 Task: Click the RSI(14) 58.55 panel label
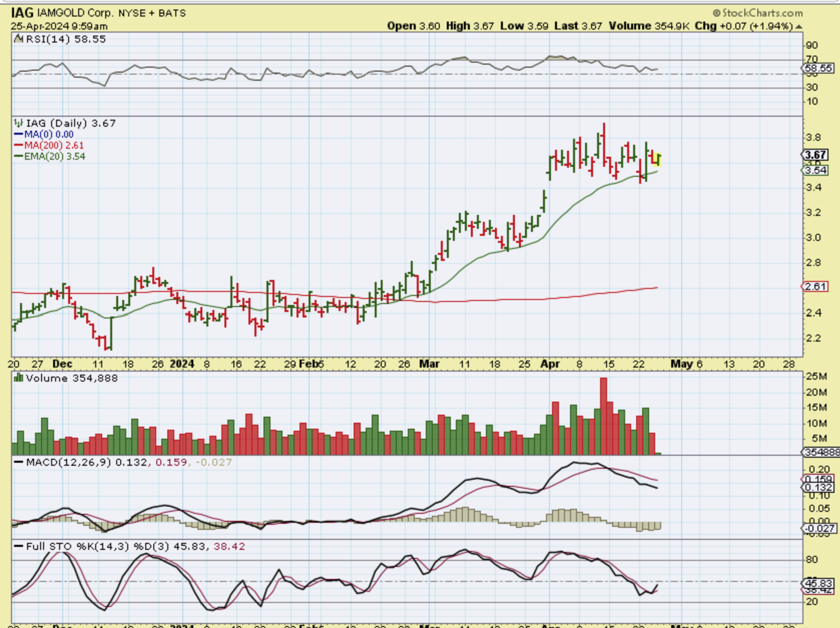[x=66, y=39]
